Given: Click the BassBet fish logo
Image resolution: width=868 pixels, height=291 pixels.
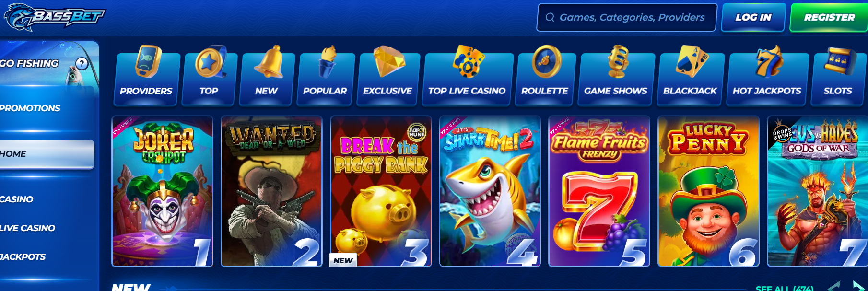Looking at the screenshot, I should click(54, 17).
